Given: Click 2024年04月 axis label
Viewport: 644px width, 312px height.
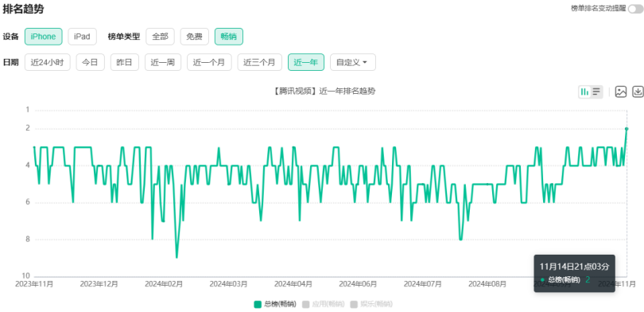Looking at the screenshot, I should (x=293, y=284).
